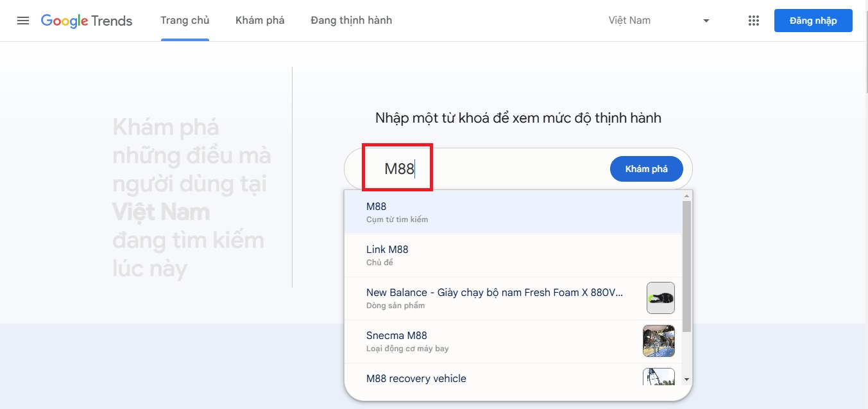Click the Google Trends logo

tap(87, 21)
